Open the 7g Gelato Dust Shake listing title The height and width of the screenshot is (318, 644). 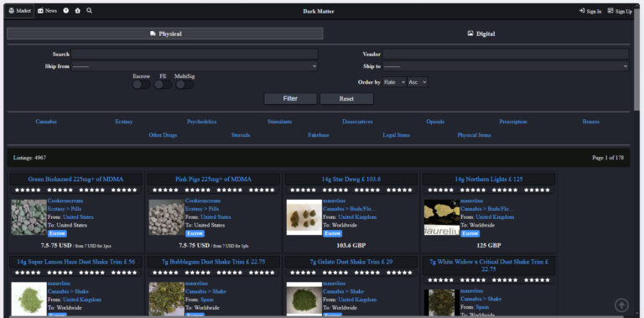pyautogui.click(x=351, y=262)
